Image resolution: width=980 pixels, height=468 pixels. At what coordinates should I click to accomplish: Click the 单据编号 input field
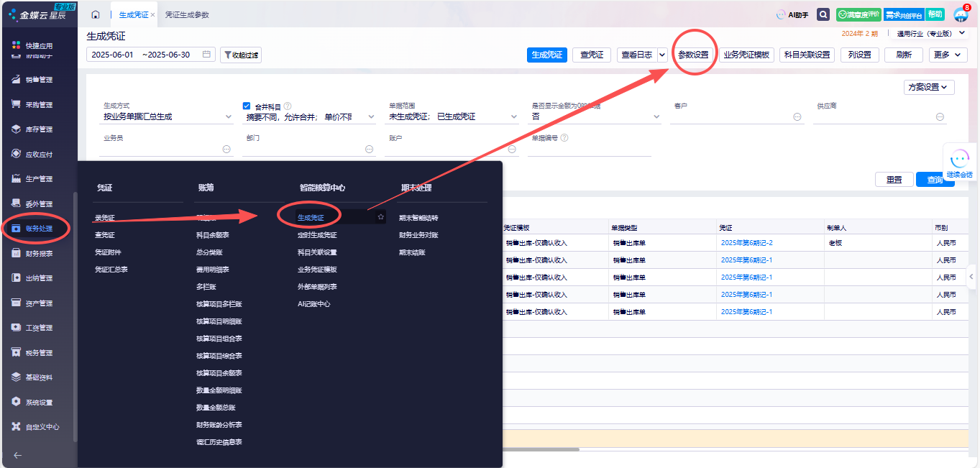click(590, 149)
